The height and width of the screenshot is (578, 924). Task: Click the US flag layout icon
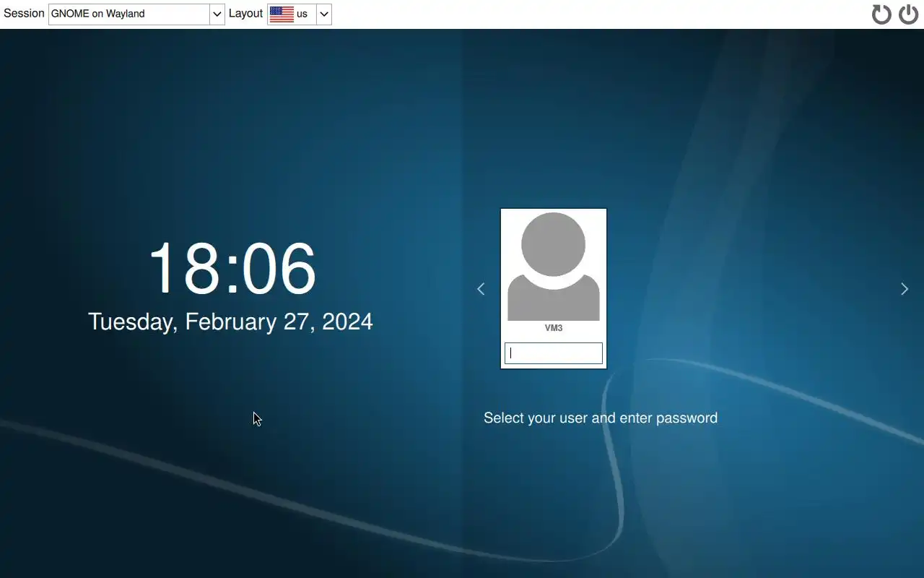pyautogui.click(x=282, y=14)
